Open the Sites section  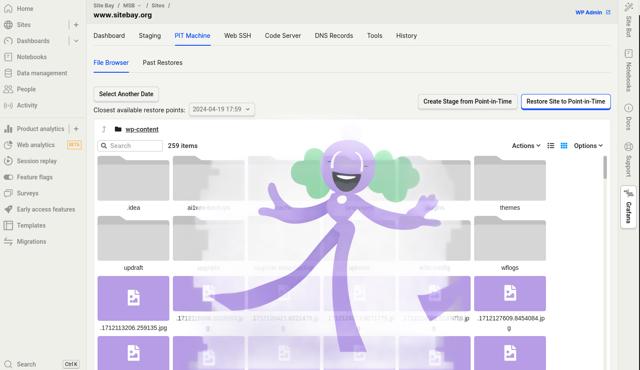click(x=24, y=25)
